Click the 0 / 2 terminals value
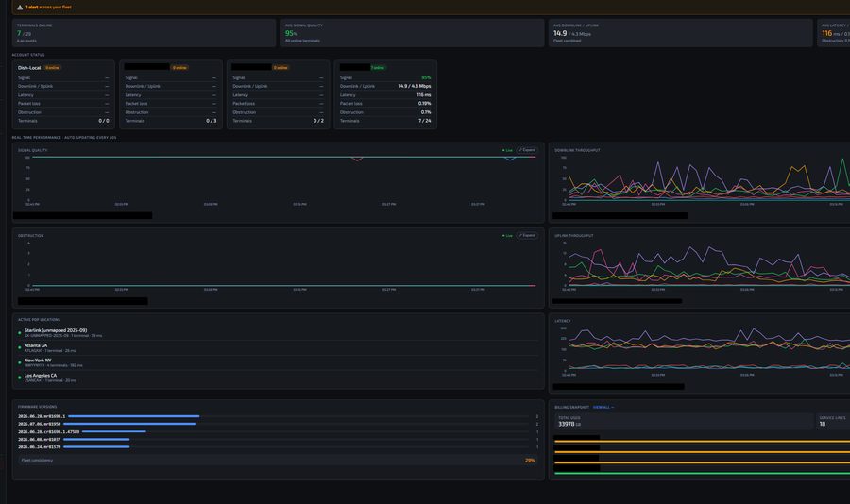The height and width of the screenshot is (504, 850). tap(318, 121)
